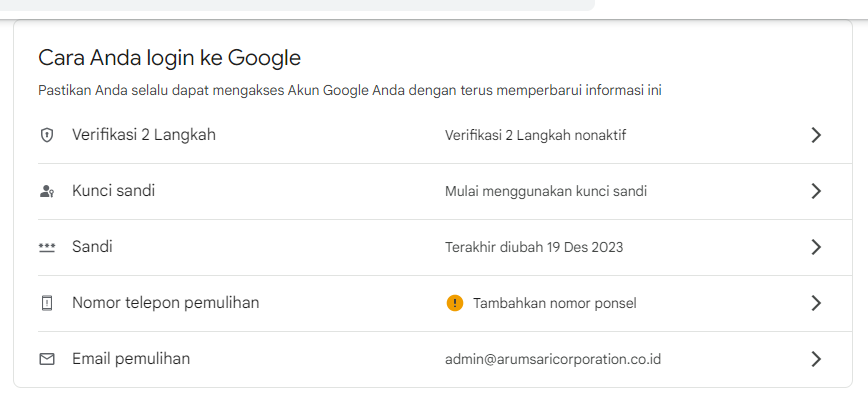Click the chevron in Email pemulihan row
868x402 pixels.
pyautogui.click(x=816, y=359)
